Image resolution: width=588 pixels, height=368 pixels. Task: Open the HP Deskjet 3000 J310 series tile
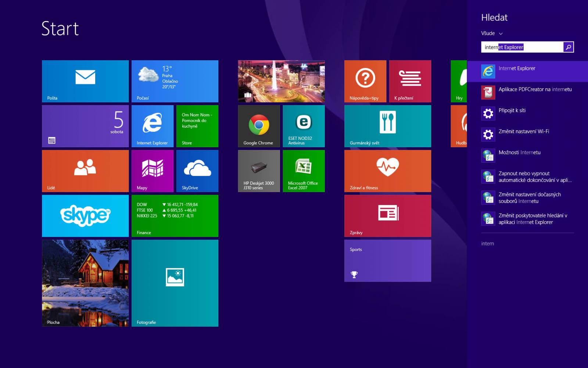pos(259,171)
